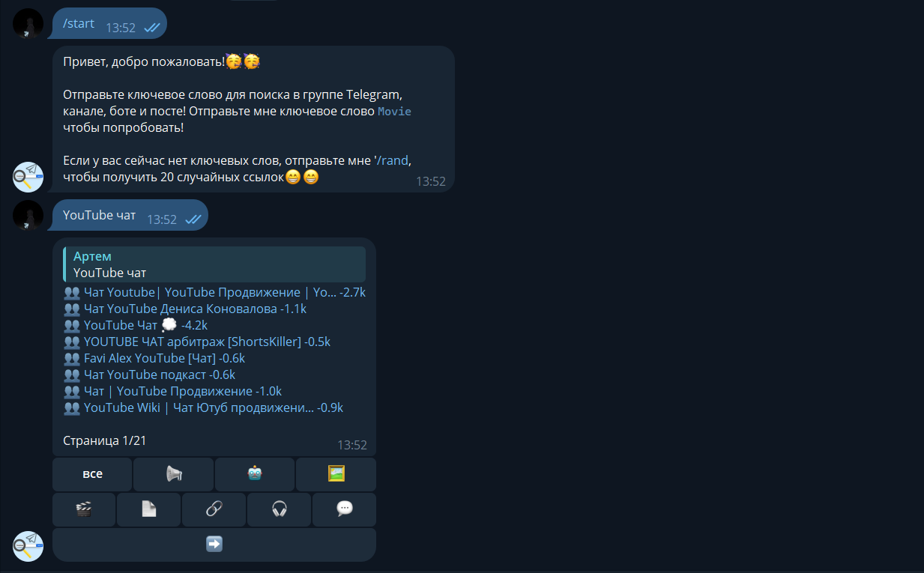Open "Чат | YouTube Продвижение" -1.0k link
924x573 pixels.
click(x=183, y=391)
